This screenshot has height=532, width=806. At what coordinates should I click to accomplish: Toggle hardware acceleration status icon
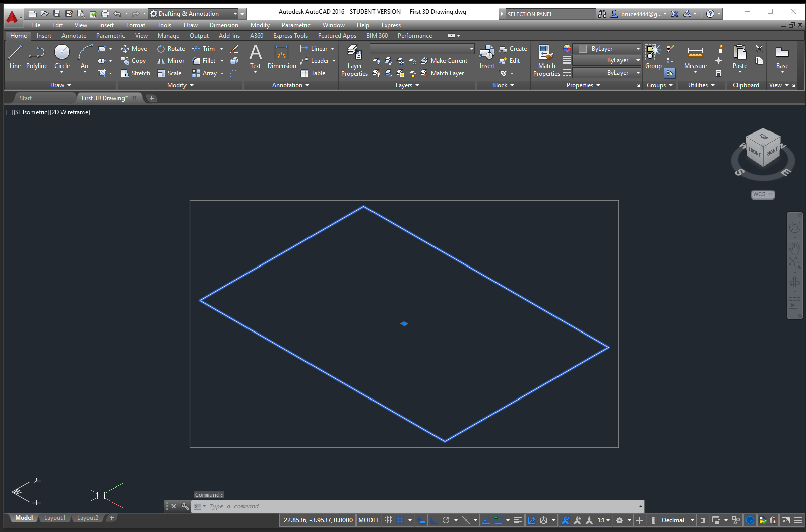tap(750, 520)
